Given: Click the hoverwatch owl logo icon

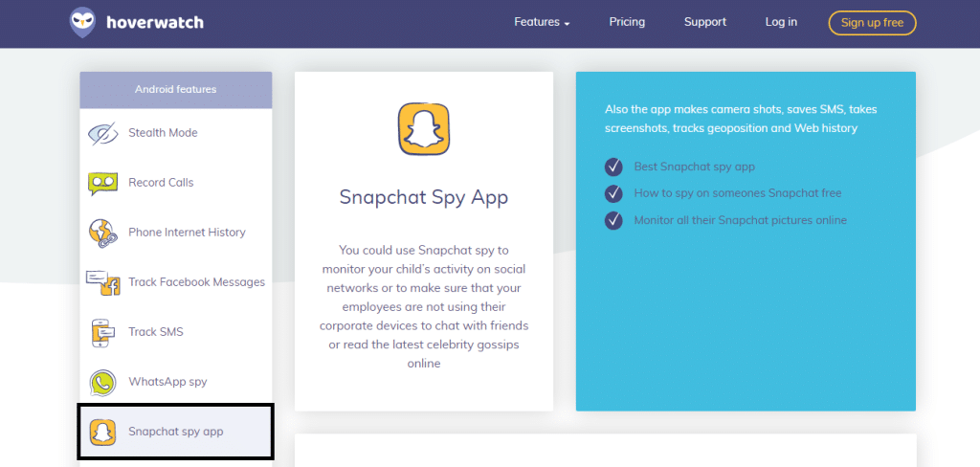Looking at the screenshot, I should point(82,23).
